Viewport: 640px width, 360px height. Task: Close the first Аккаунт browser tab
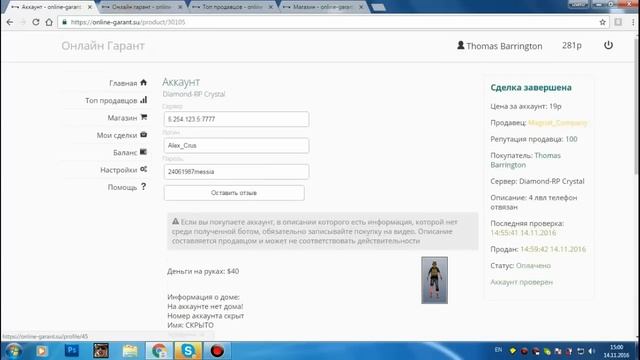[x=90, y=7]
